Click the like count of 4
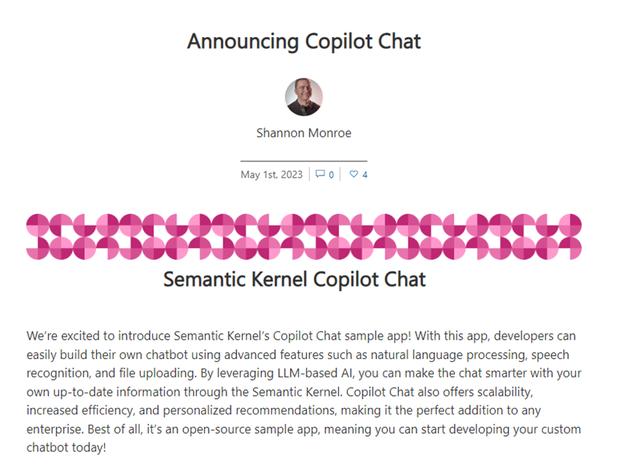Viewport: 640px width, 467px height. 364,175
